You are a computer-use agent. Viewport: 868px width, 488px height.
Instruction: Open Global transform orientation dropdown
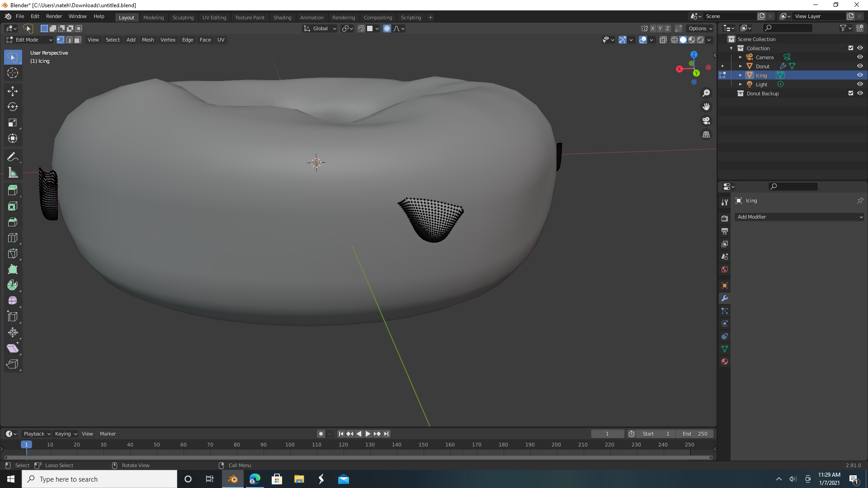tap(320, 28)
